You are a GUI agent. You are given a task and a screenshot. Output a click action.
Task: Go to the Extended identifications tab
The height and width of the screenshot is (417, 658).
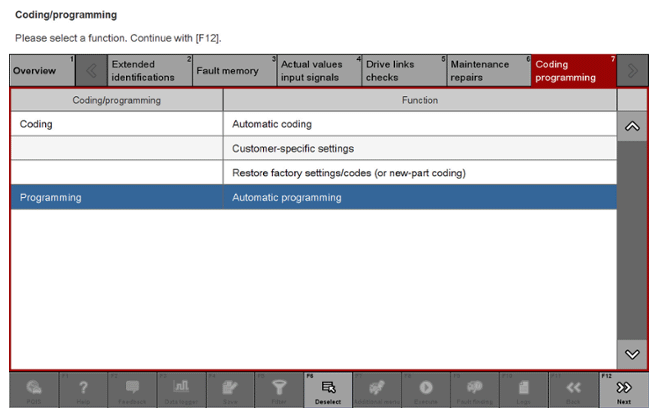point(146,71)
